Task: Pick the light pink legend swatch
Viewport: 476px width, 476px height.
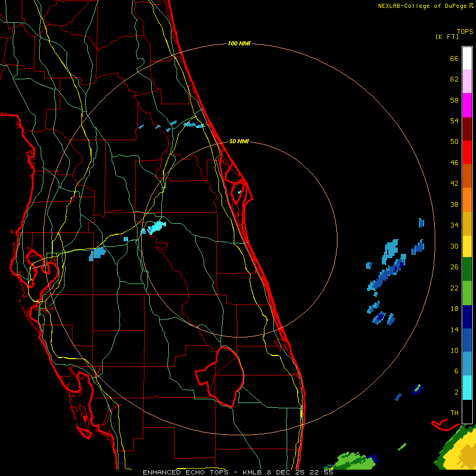Action: pyautogui.click(x=467, y=81)
